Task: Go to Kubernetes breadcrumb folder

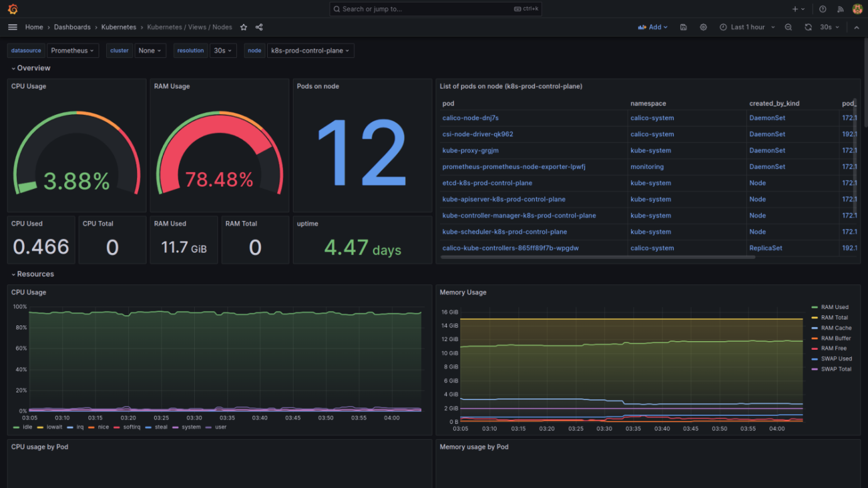Action: (x=119, y=27)
